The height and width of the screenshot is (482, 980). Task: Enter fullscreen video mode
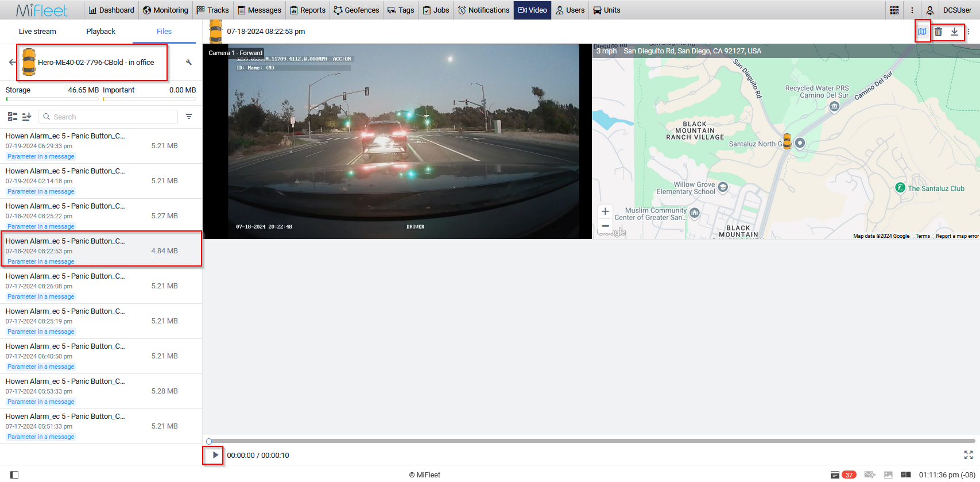pos(969,455)
